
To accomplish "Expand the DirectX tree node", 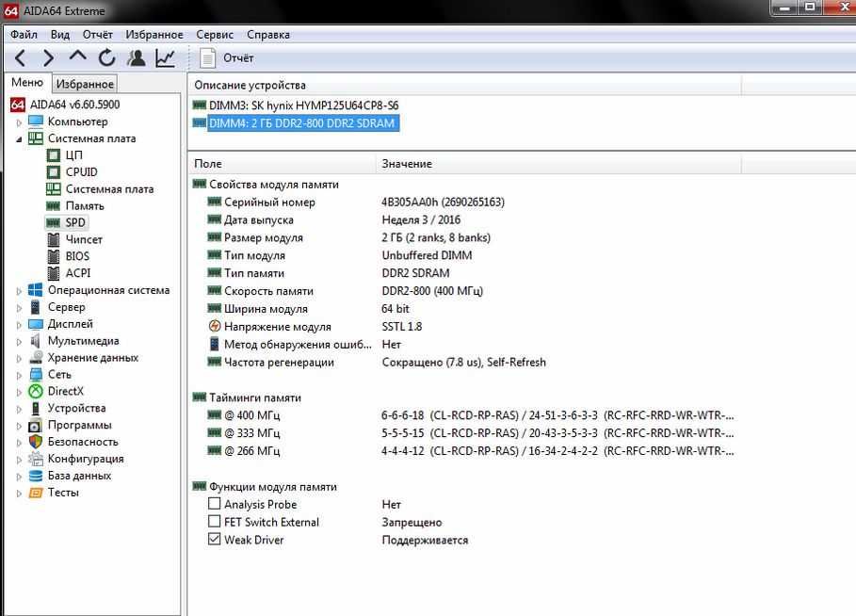I will point(19,392).
